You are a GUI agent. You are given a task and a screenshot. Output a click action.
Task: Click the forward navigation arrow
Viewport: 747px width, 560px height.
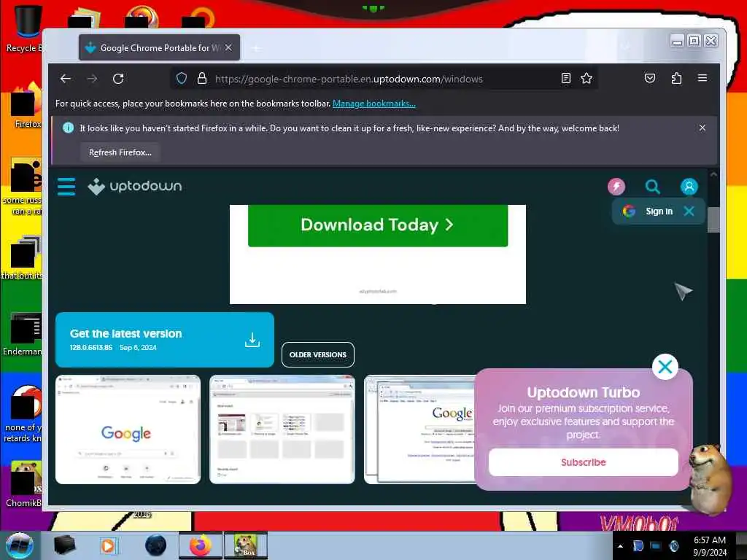pos(92,79)
